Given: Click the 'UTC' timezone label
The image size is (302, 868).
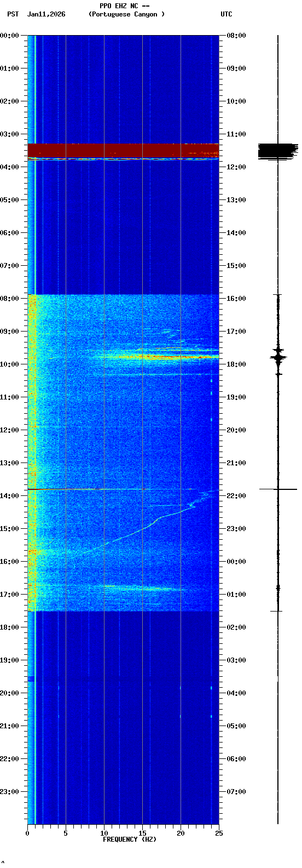Looking at the screenshot, I should (x=226, y=14).
